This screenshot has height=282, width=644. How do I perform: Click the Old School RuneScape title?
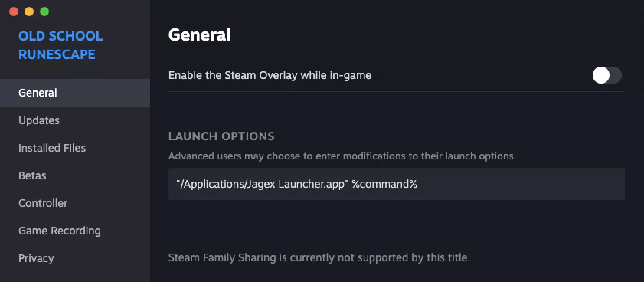coord(60,45)
